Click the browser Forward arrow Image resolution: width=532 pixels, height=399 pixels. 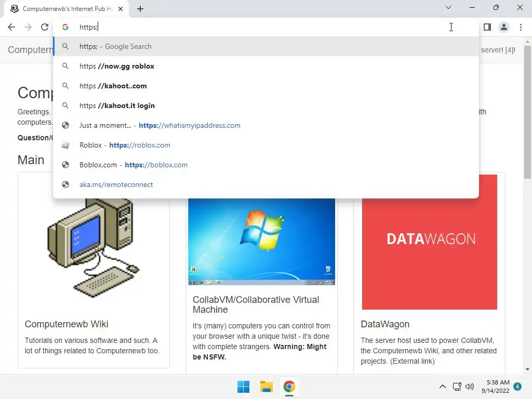[x=28, y=27]
